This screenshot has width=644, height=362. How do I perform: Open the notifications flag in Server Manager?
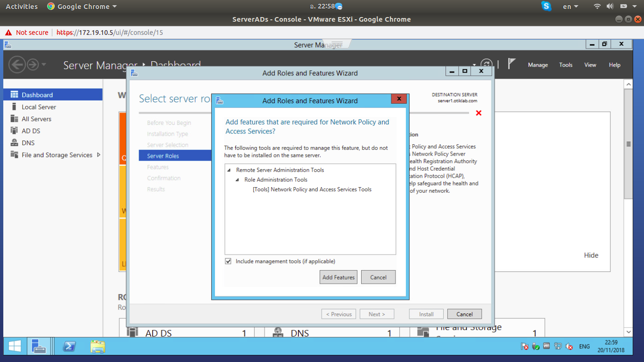click(512, 64)
